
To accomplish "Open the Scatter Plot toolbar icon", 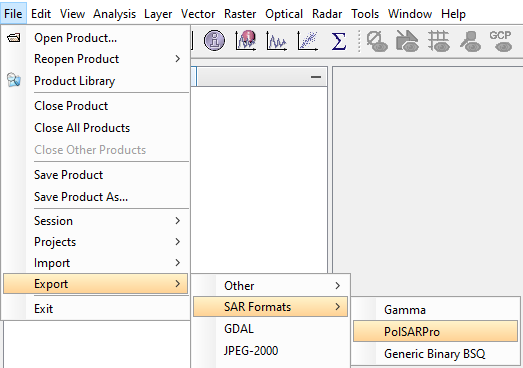I will (307, 41).
